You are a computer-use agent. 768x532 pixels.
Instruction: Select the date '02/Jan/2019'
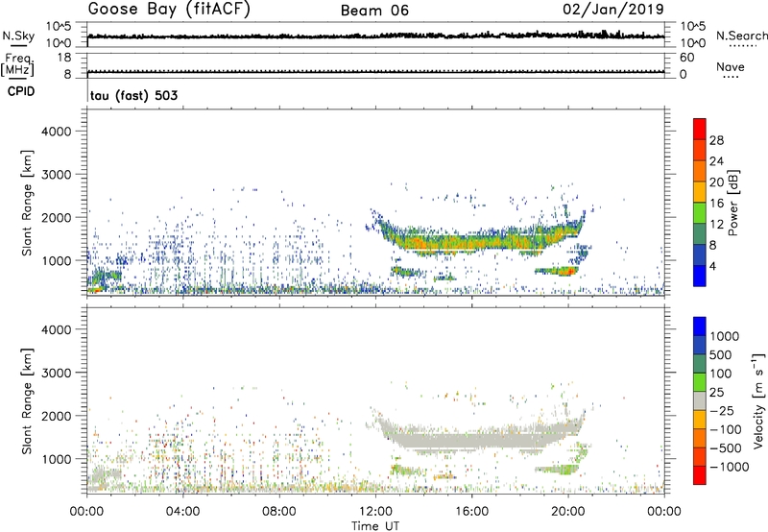(x=613, y=9)
